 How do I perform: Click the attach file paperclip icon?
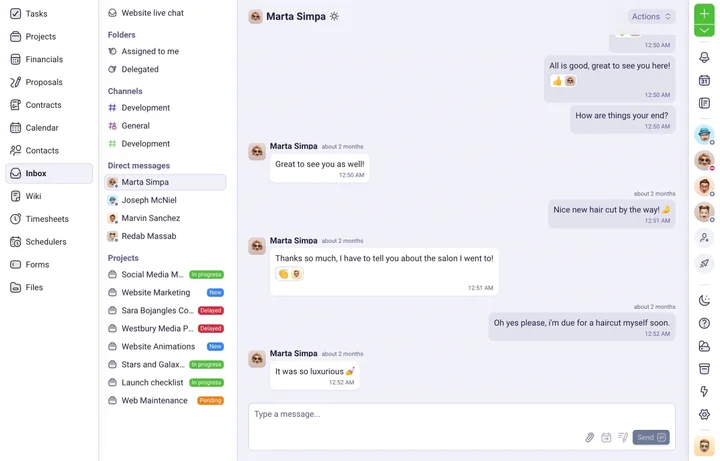pos(590,437)
